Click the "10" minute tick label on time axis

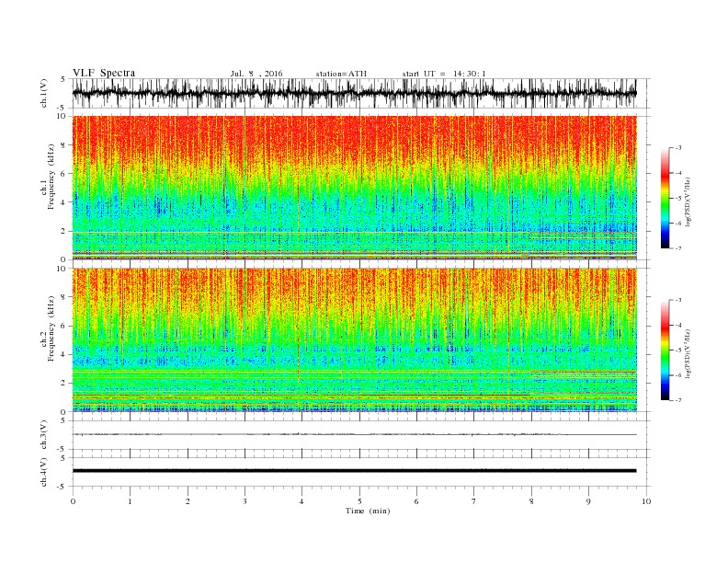click(x=646, y=501)
